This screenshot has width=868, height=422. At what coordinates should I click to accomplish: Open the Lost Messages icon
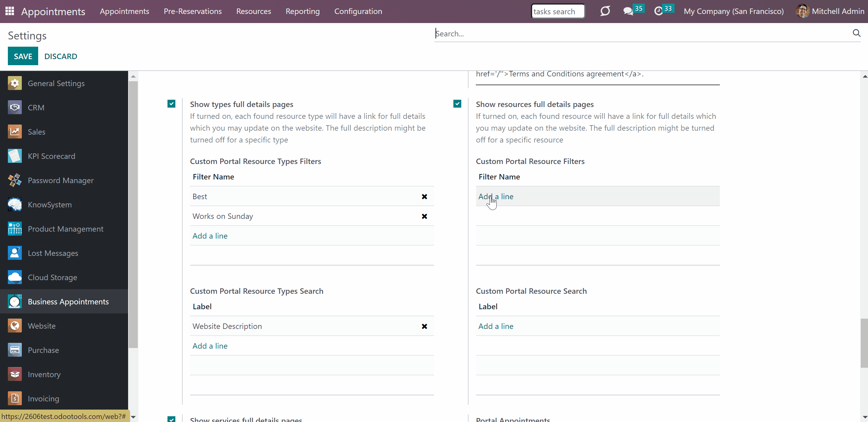[x=15, y=253]
